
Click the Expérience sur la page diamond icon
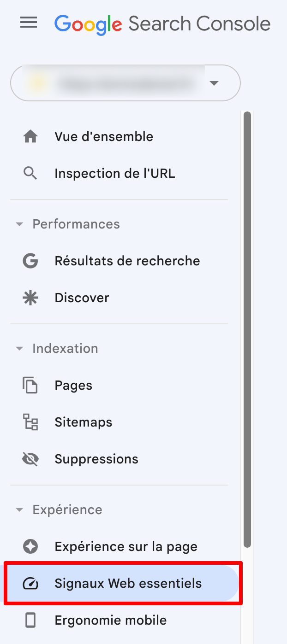point(30,546)
